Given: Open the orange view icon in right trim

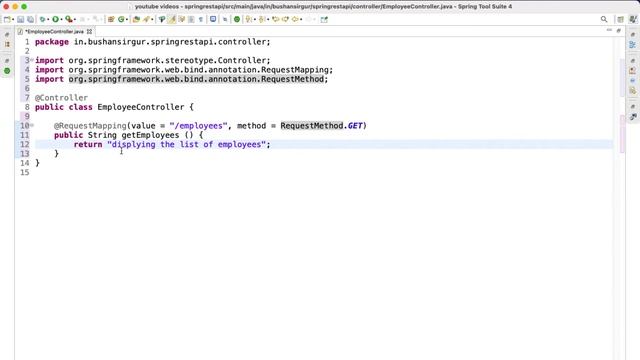Looking at the screenshot, I should click(x=633, y=71).
